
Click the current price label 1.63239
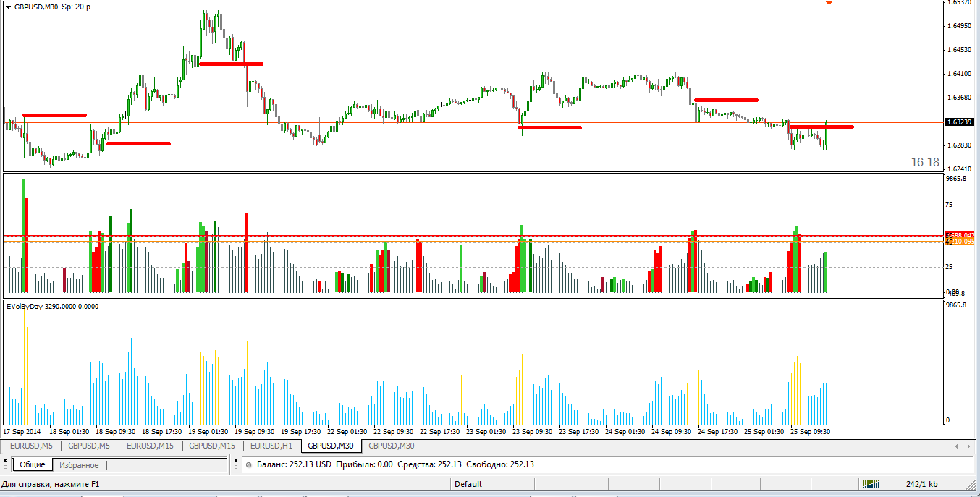tap(959, 122)
